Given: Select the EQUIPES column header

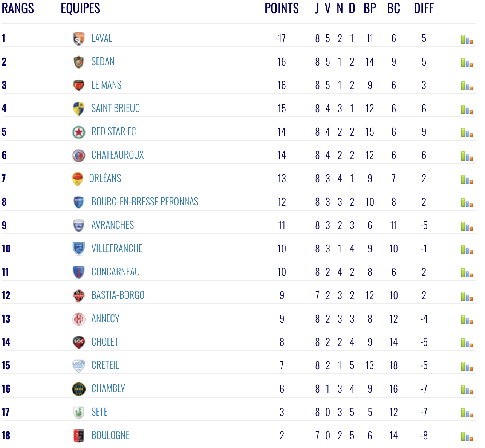Looking at the screenshot, I should 80,8.
